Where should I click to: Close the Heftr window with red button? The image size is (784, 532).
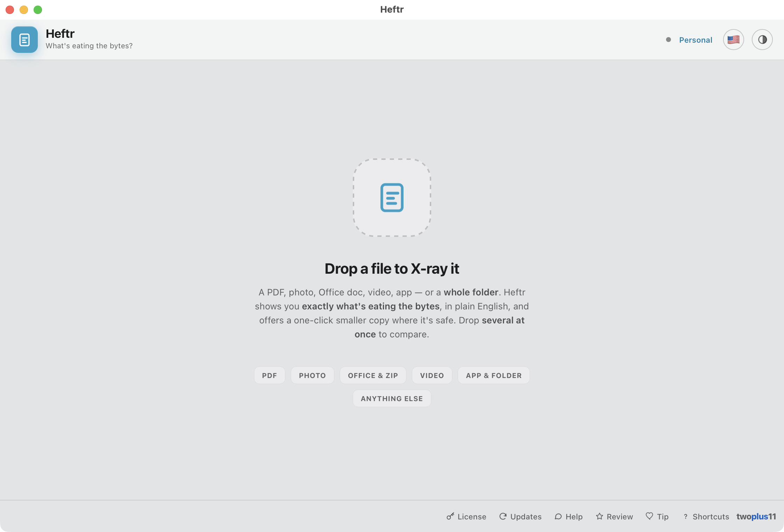pos(10,10)
